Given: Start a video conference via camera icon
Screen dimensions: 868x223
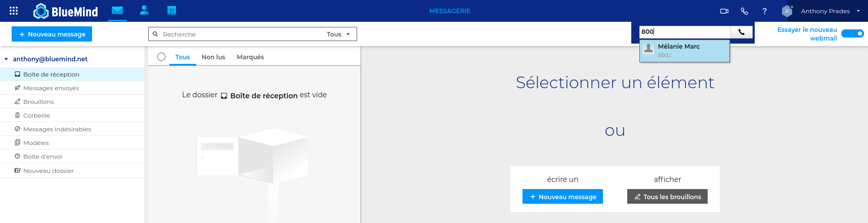Looking at the screenshot, I should pos(724,11).
